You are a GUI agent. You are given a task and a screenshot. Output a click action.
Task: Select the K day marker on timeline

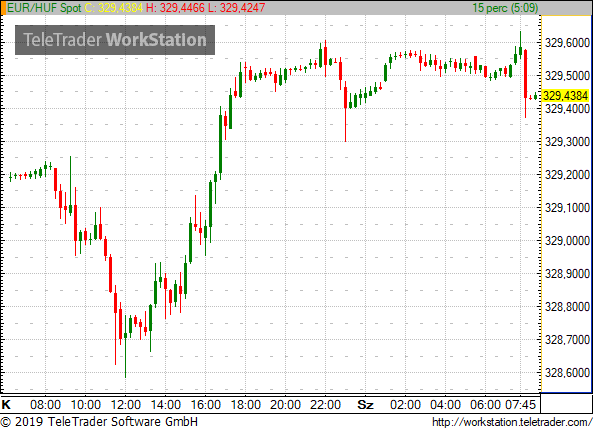6,405
